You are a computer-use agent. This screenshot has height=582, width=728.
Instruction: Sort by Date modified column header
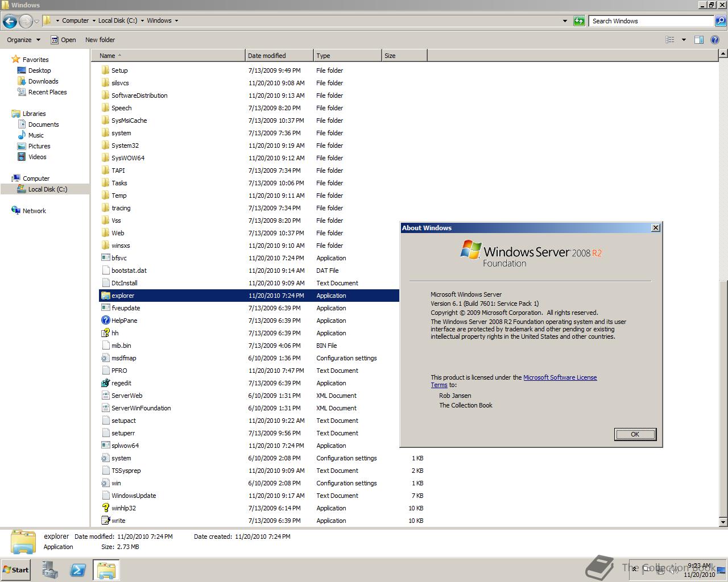tap(279, 56)
